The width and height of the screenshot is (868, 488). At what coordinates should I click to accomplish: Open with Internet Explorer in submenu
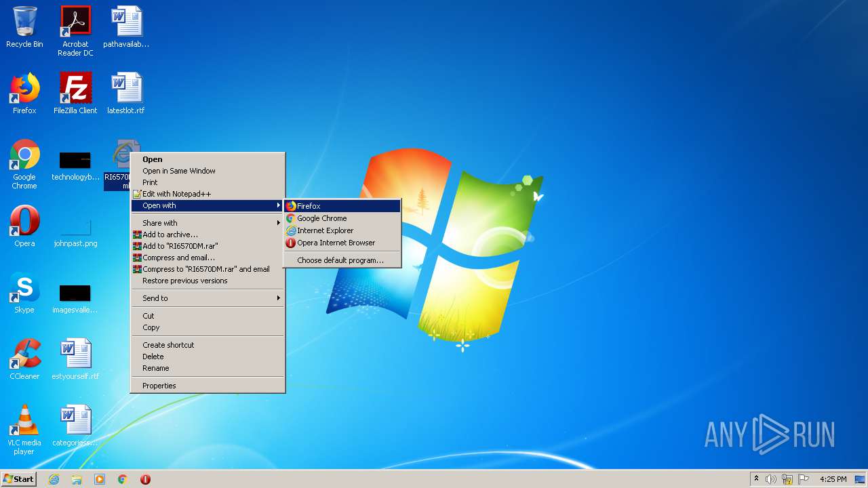pos(342,230)
